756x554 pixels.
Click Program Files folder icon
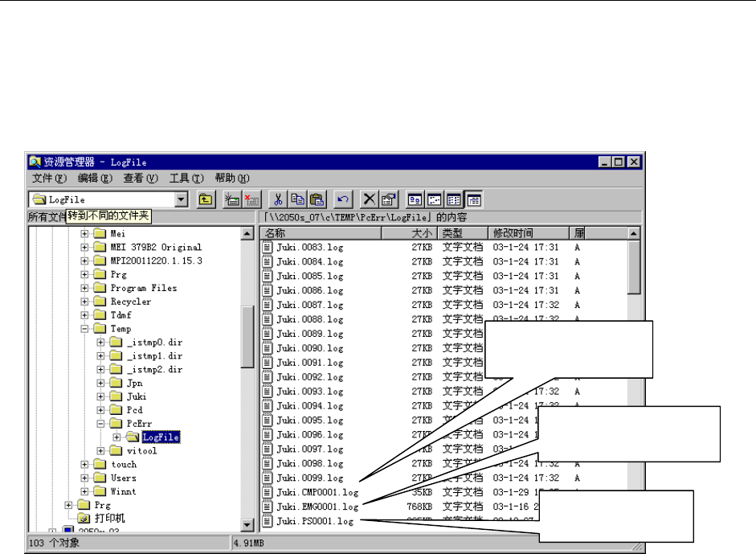pyautogui.click(x=100, y=288)
